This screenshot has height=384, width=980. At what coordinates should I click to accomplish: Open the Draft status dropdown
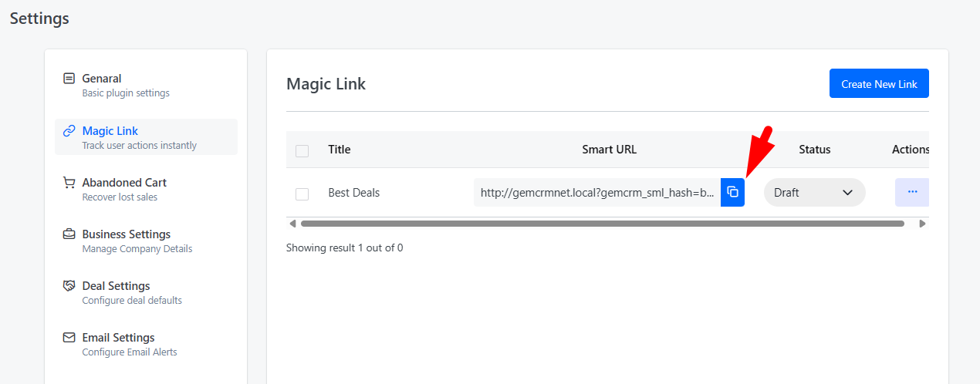(815, 192)
